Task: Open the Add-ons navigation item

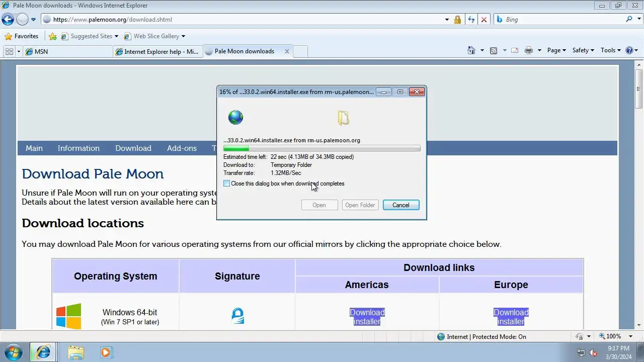Action: 182,148
